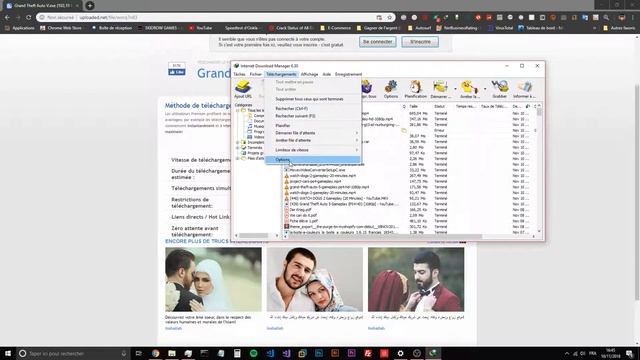This screenshot has width=640, height=360.
Task: Open the Aide menu
Action: click(327, 74)
